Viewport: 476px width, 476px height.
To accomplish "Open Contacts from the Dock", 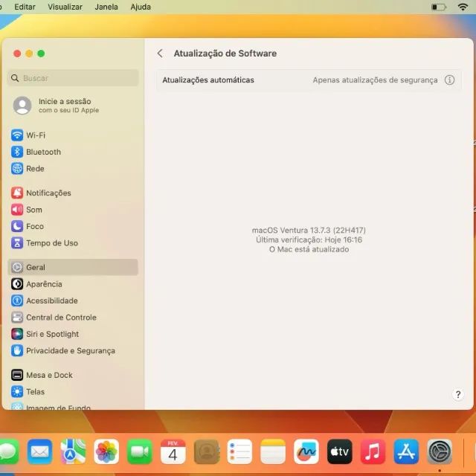I will (207, 451).
